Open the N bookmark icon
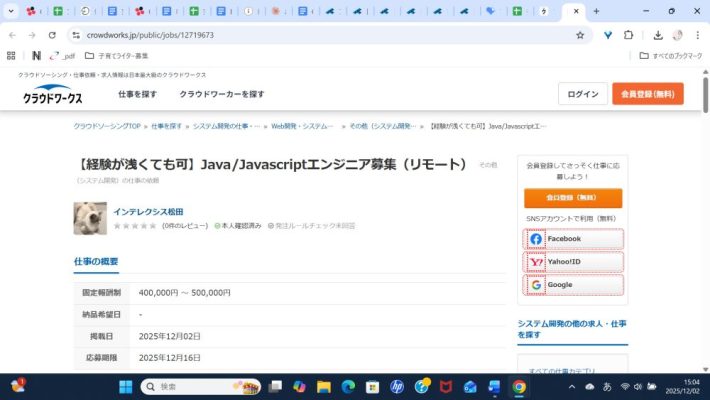Image resolution: width=710 pixels, height=400 pixels. [36, 56]
